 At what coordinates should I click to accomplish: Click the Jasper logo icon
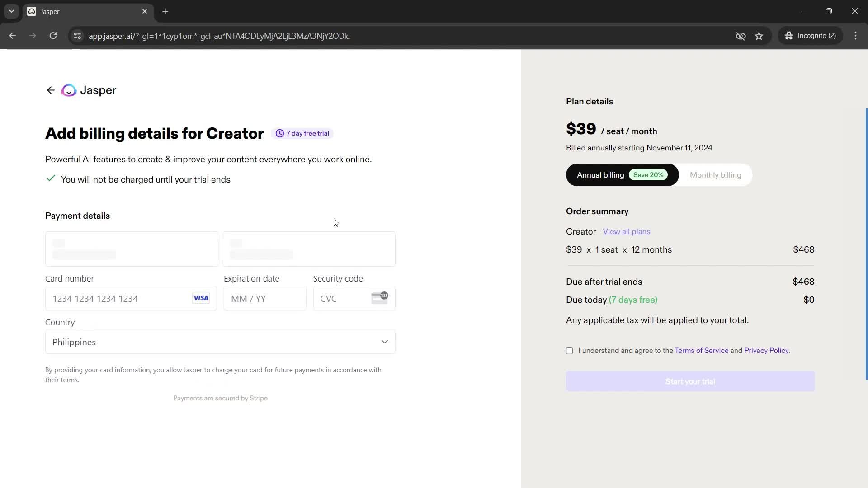click(69, 90)
